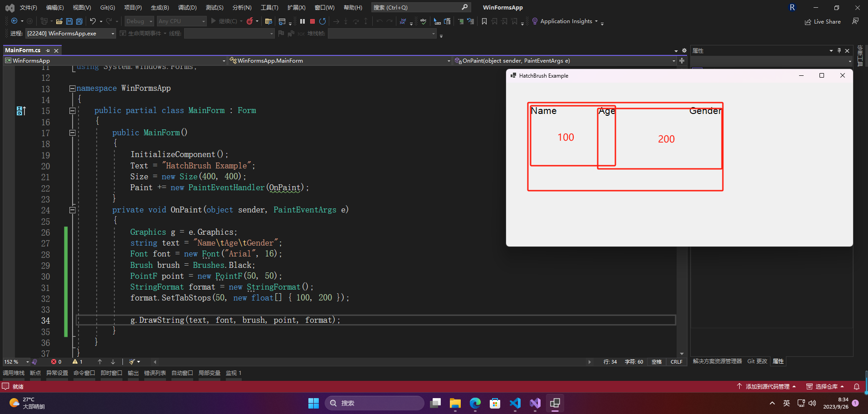Click the Hot Reload flame icon
This screenshot has width=868, height=414.
tap(249, 21)
